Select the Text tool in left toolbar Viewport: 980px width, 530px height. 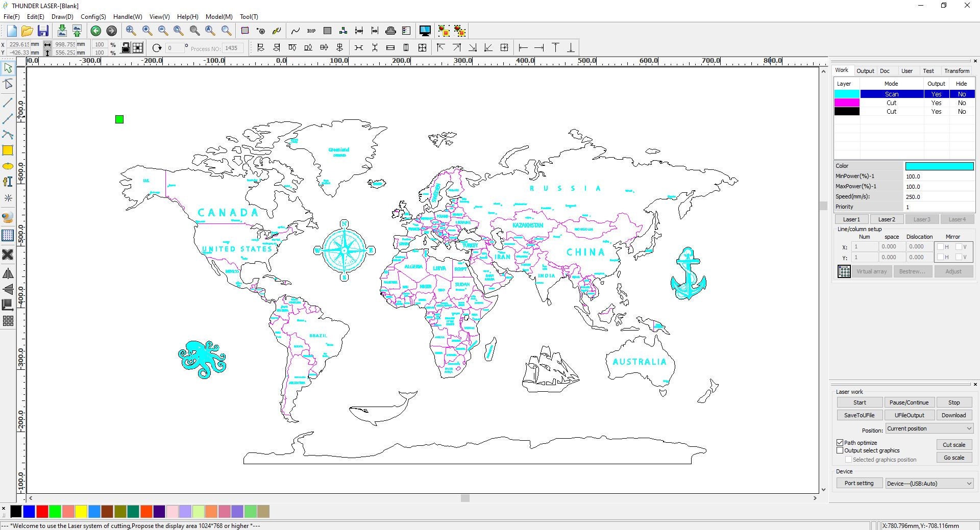click(8, 182)
